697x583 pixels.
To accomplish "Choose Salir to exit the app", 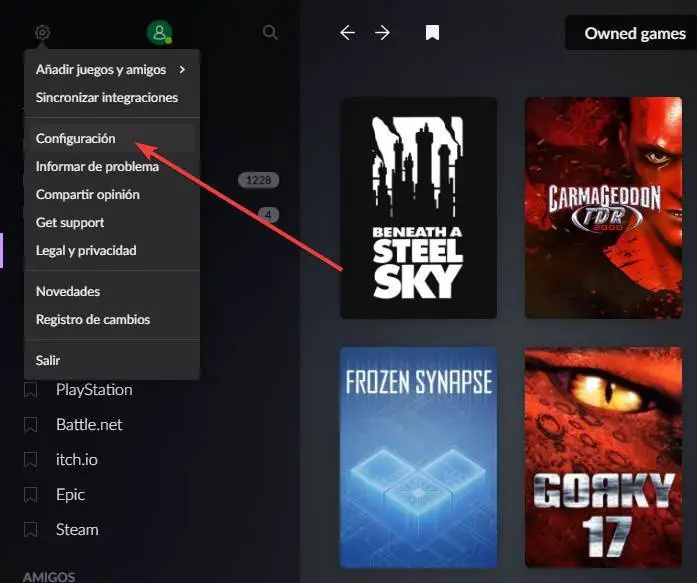I will (x=112, y=360).
